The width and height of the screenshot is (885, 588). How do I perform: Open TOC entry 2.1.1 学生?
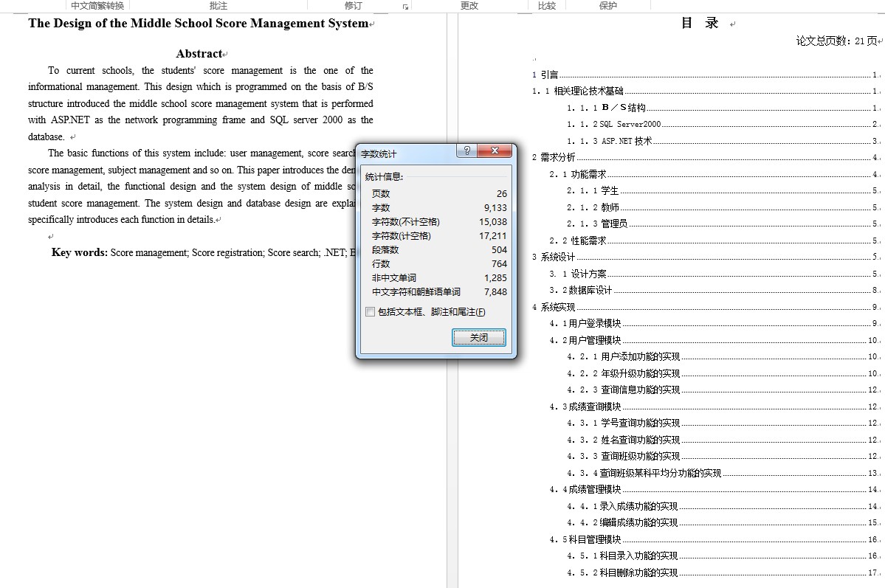pyautogui.click(x=723, y=191)
